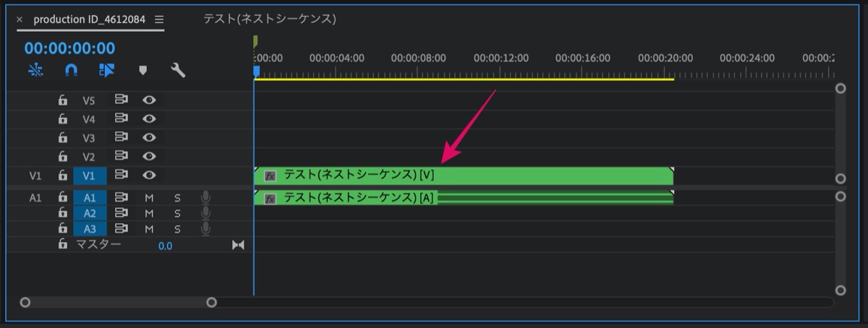Toggle the A3 track target
The image size is (868, 328).
(89, 229)
